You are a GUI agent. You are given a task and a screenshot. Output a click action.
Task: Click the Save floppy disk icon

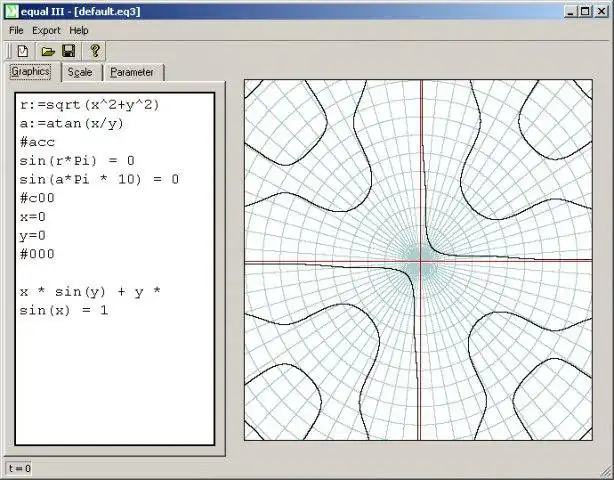(69, 51)
